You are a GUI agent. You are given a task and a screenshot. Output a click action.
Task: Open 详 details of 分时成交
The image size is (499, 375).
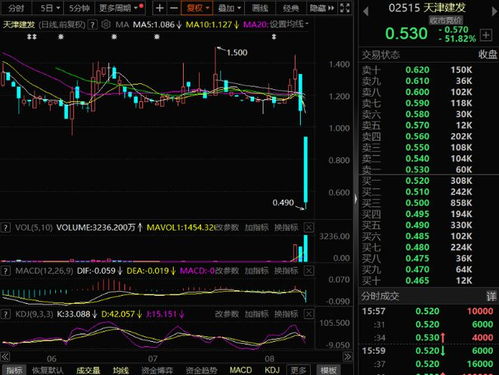(491, 296)
